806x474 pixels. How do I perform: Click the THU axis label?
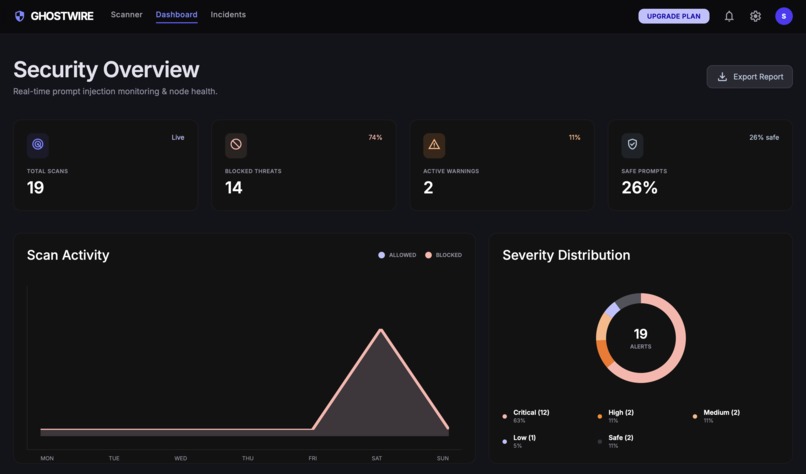point(248,458)
